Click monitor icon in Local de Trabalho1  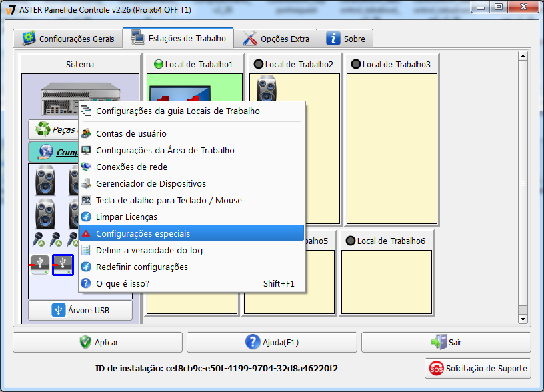180,93
